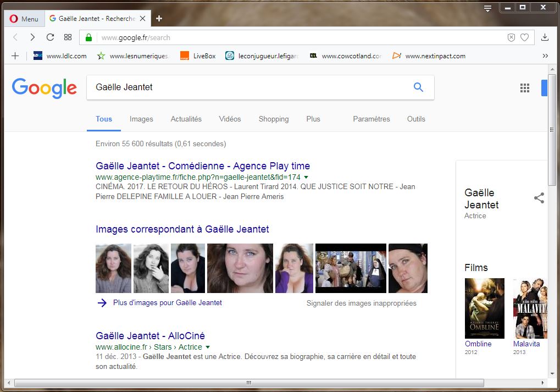Open www.ldlc.com bookmark
Image resolution: width=560 pixels, height=392 pixels.
pyautogui.click(x=60, y=56)
